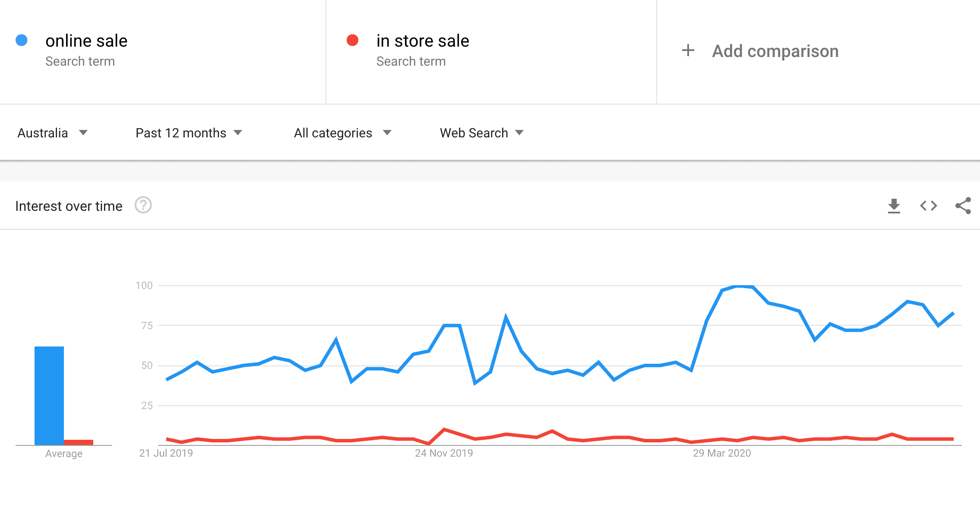
Task: Click the Add comparison button
Action: [x=775, y=51]
